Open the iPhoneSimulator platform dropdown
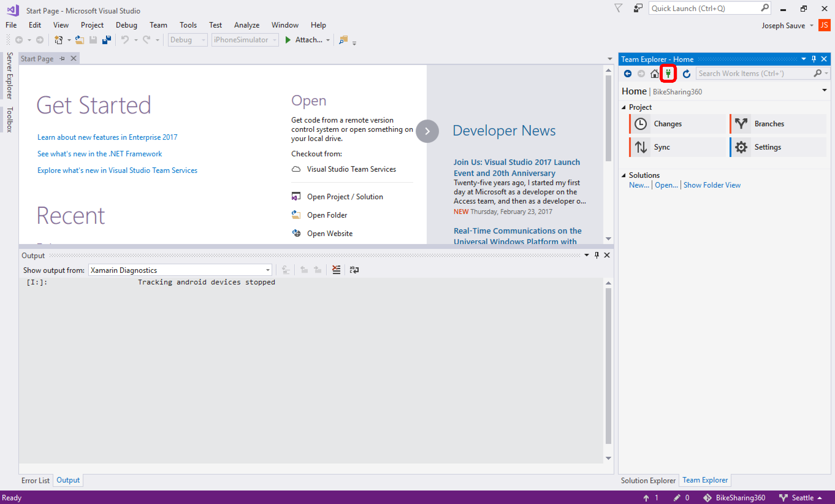The width and height of the screenshot is (835, 504). pyautogui.click(x=245, y=40)
